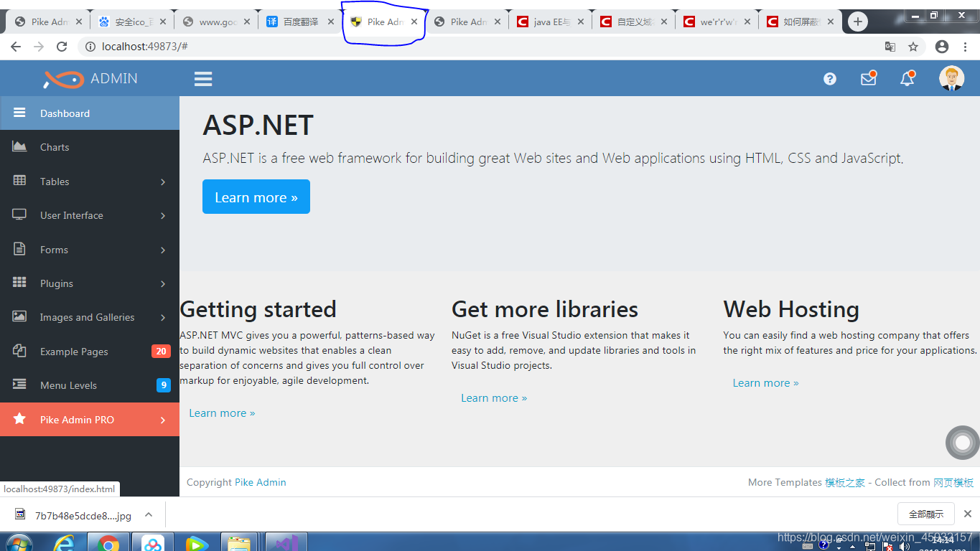Open the bell alerts icon
Viewport: 980px width, 551px height.
pos(907,78)
